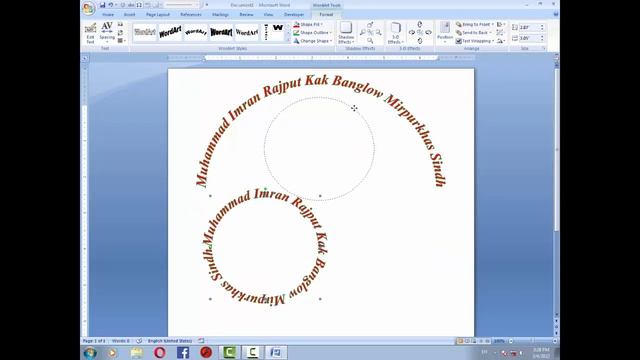Switch to the View tab
The height and width of the screenshot is (360, 640).
click(x=268, y=15)
